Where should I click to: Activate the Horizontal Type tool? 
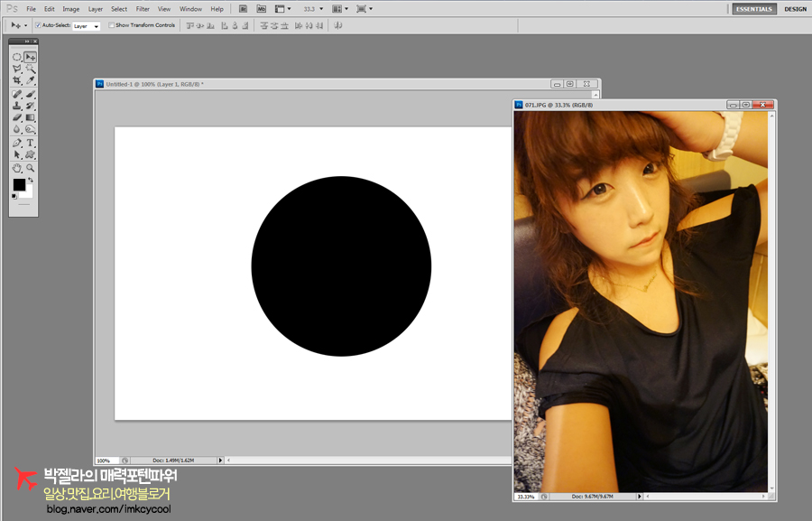(x=31, y=143)
